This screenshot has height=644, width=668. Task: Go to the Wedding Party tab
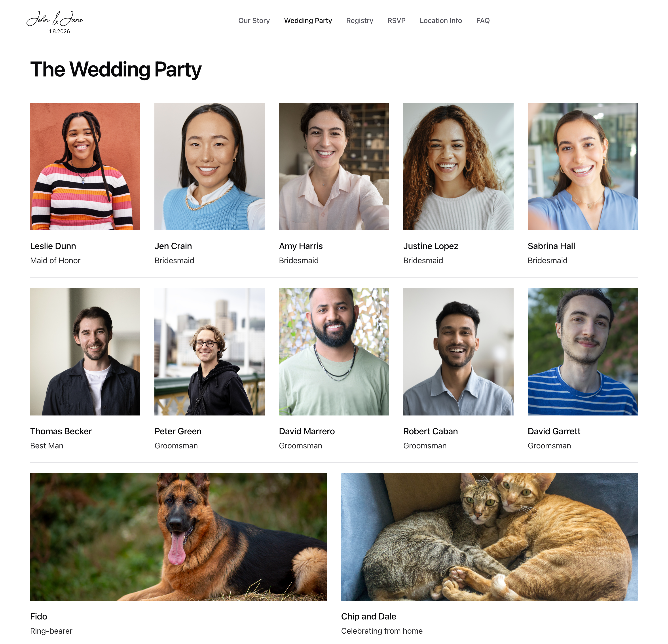pos(308,21)
